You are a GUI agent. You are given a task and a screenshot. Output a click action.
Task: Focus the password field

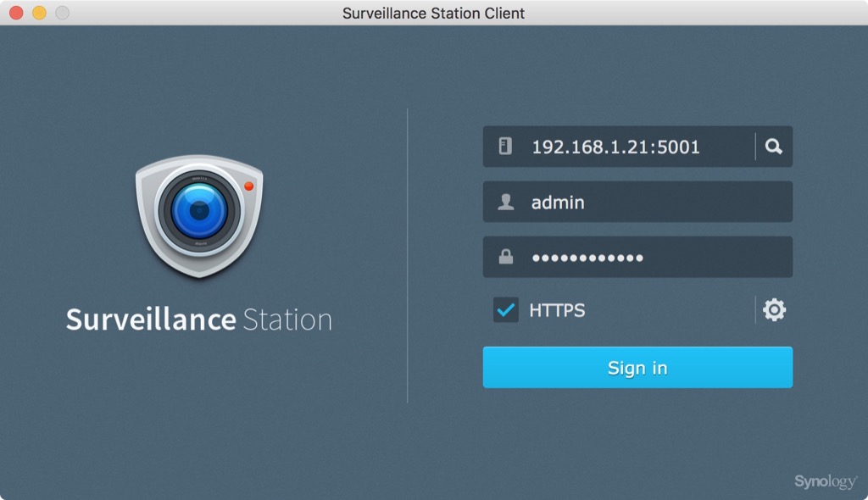pos(637,257)
